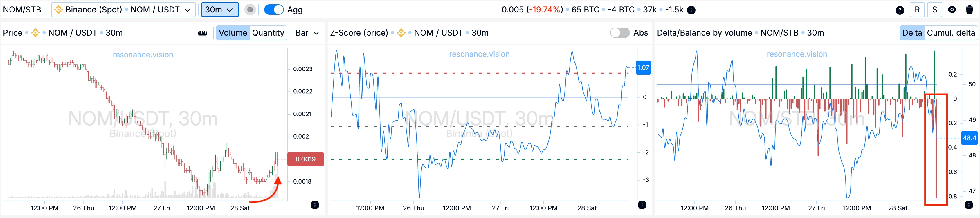Click info icon in Price chart panel
980x218 pixels.
tap(315, 205)
